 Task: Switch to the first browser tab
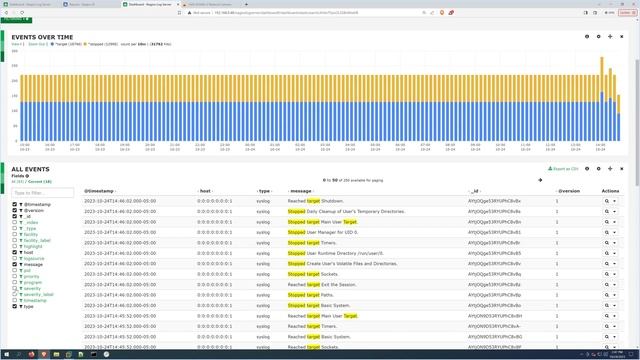tap(29, 4)
